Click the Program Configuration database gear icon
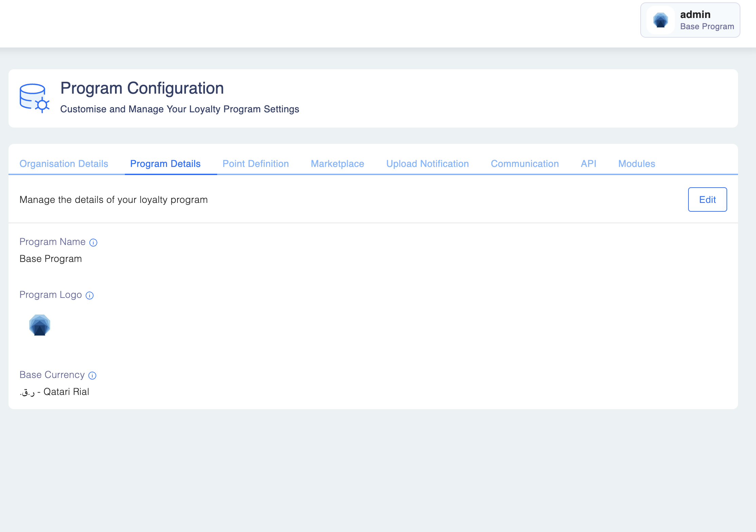756x532 pixels. [x=34, y=98]
